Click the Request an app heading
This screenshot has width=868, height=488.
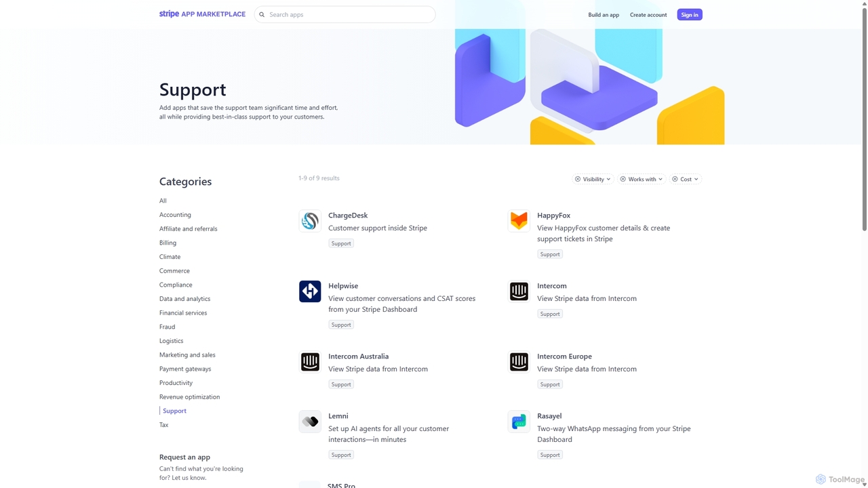pyautogui.click(x=184, y=457)
